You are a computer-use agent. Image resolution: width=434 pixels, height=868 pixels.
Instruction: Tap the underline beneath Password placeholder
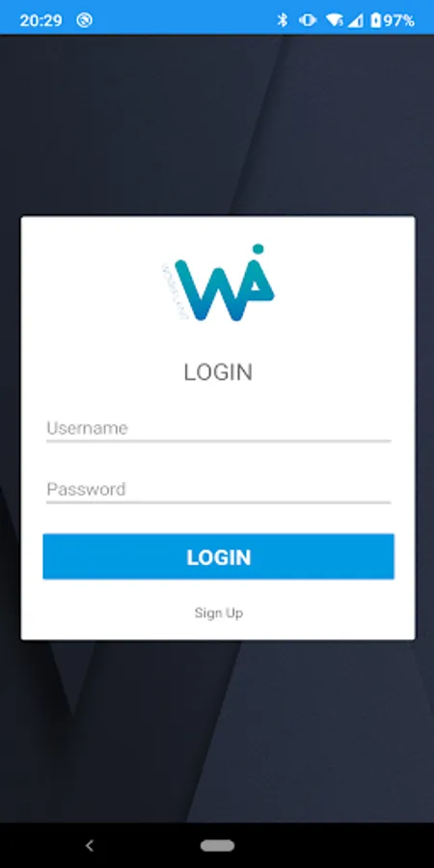click(219, 502)
